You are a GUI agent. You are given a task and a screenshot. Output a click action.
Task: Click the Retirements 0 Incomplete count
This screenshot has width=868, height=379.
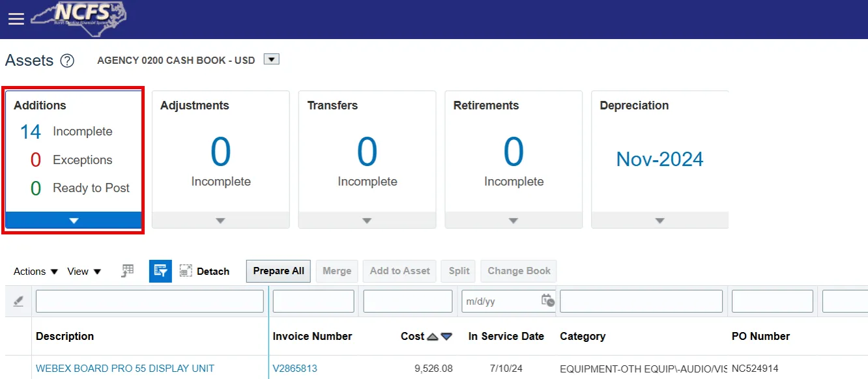tap(514, 152)
